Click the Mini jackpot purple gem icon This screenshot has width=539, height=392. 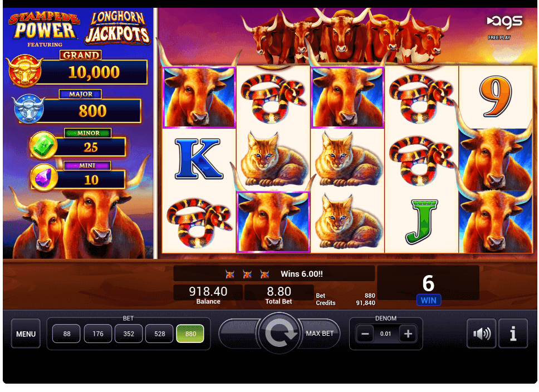[x=43, y=178]
